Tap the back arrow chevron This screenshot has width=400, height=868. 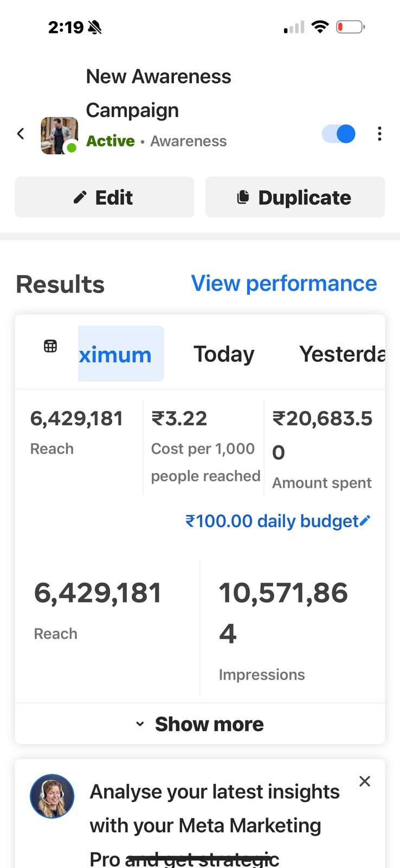[x=21, y=133]
